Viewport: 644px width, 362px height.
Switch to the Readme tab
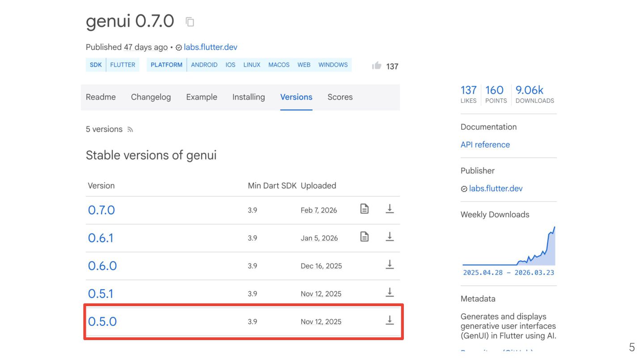101,97
